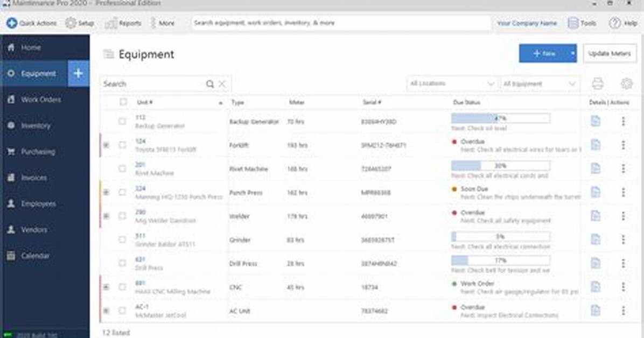This screenshot has width=644, height=338.
Task: Open Calendar in sidebar
Action: 45,256
